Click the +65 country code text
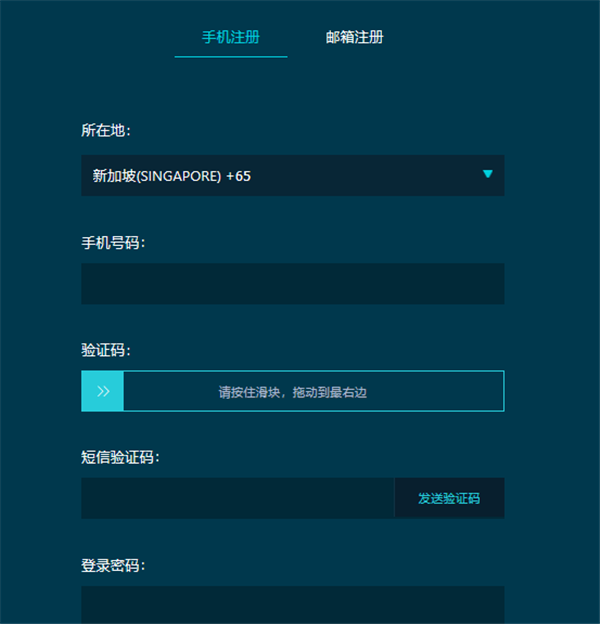Image resolution: width=600 pixels, height=624 pixels. [x=238, y=176]
